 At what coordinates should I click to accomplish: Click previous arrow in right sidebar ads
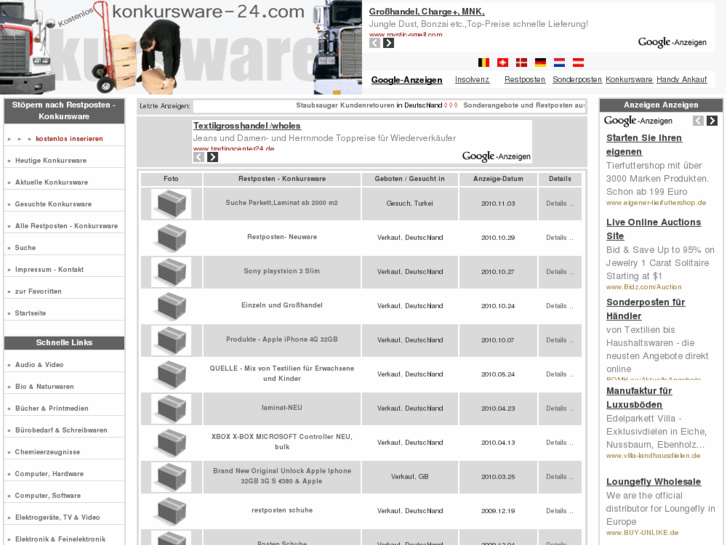click(698, 121)
